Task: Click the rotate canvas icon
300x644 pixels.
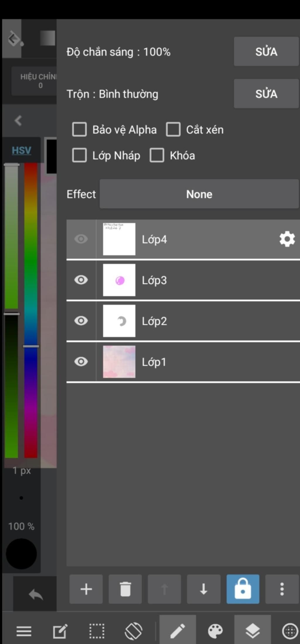Action: [x=134, y=631]
